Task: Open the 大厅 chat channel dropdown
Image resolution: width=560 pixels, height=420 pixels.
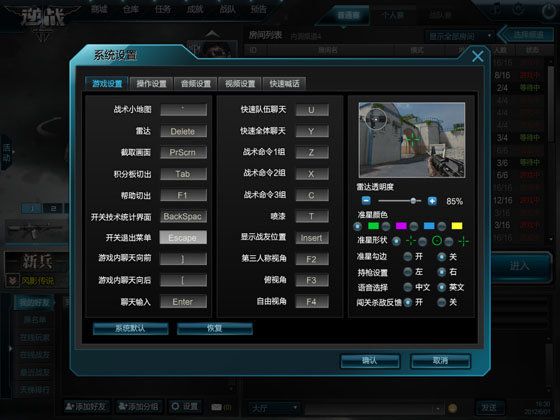Action: tap(275, 408)
